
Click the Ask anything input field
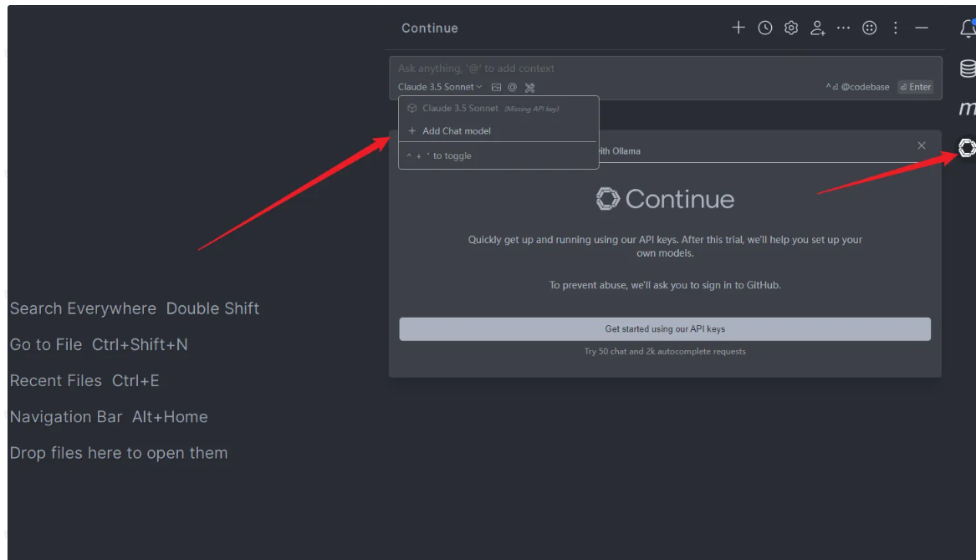pyautogui.click(x=666, y=69)
